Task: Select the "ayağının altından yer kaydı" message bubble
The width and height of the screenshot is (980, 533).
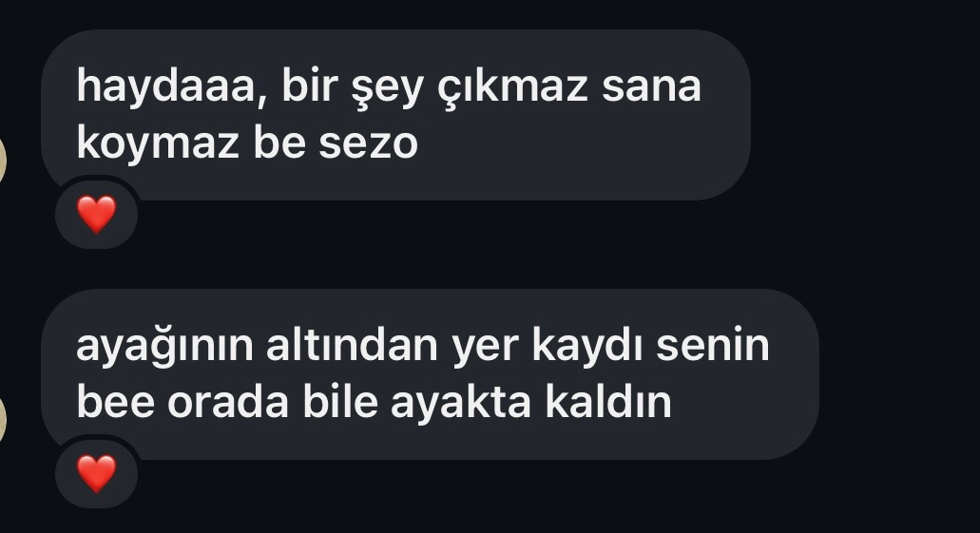Action: [x=430, y=374]
